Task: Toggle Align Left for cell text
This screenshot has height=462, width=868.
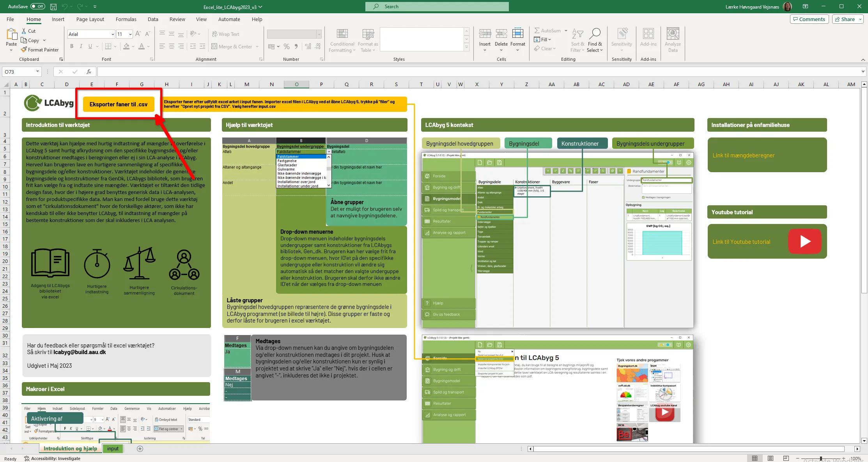Action: coord(162,46)
